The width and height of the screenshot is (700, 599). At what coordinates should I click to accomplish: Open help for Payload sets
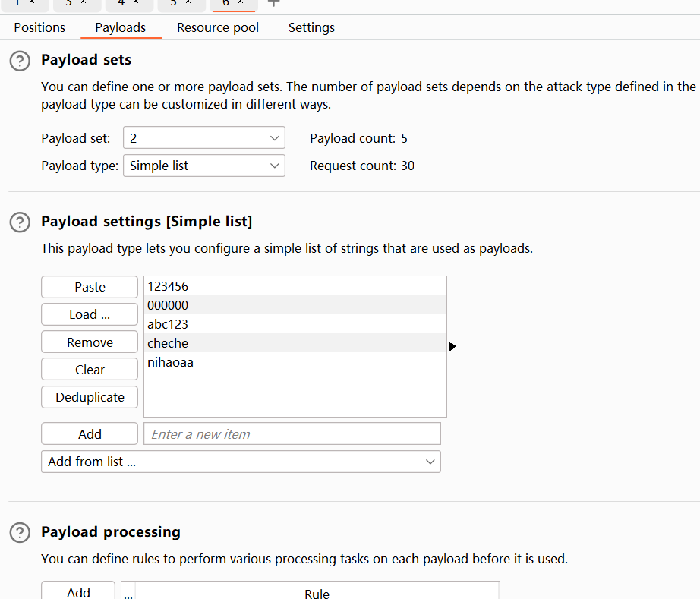coord(20,61)
